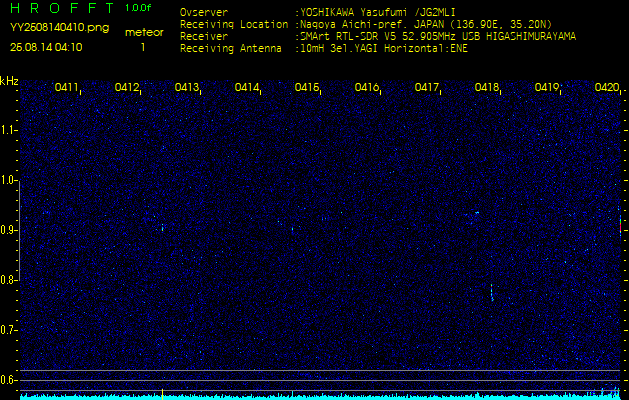The height and width of the screenshot is (400, 629).
Task: Click the 0.6 frequency axis label
Action: click(x=8, y=380)
